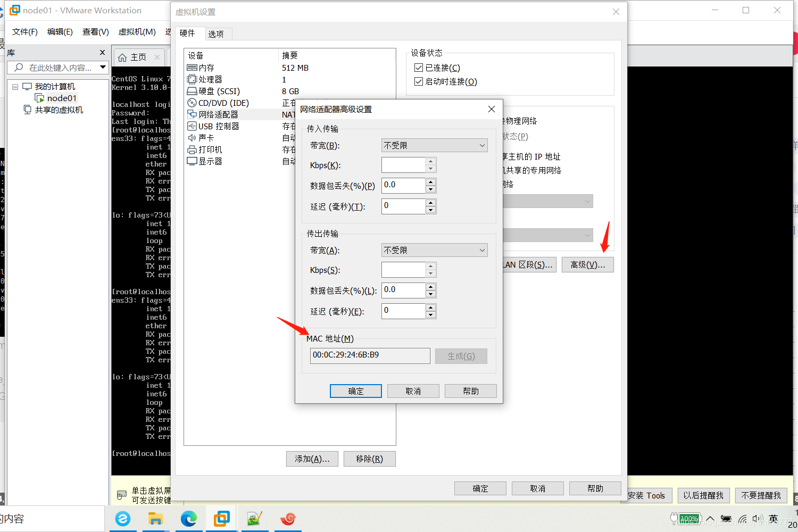Open the Edit (编辑) menu
This screenshot has height=532, width=798.
60,32
